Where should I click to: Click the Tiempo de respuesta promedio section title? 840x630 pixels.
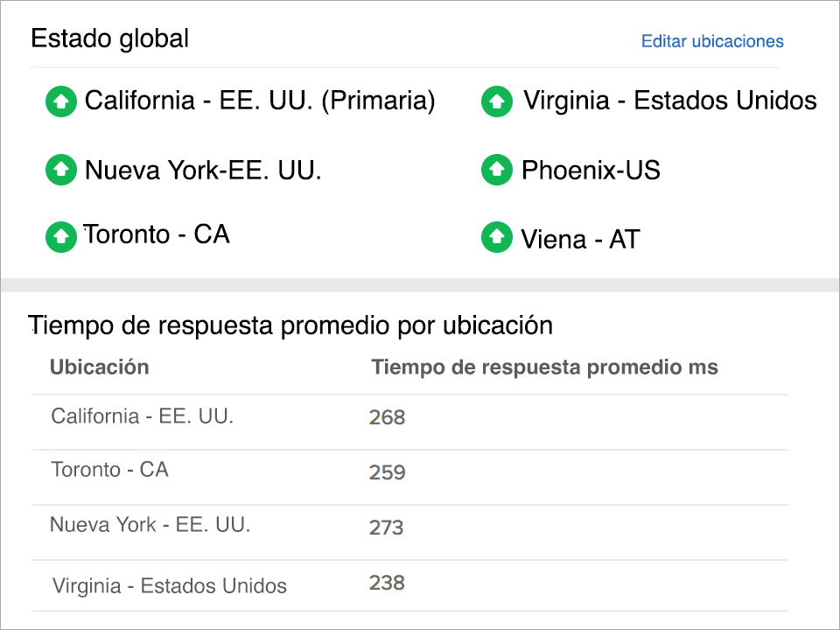[x=291, y=325]
